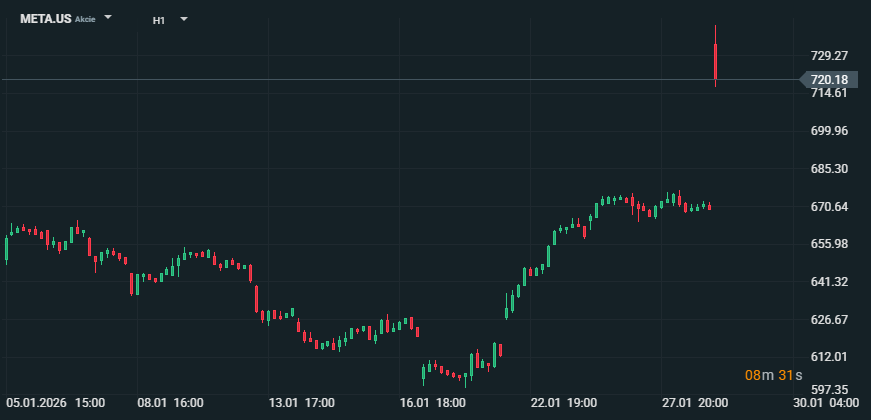871x420 pixels.
Task: Click the 08.01 16:00 time label
Action: (170, 403)
